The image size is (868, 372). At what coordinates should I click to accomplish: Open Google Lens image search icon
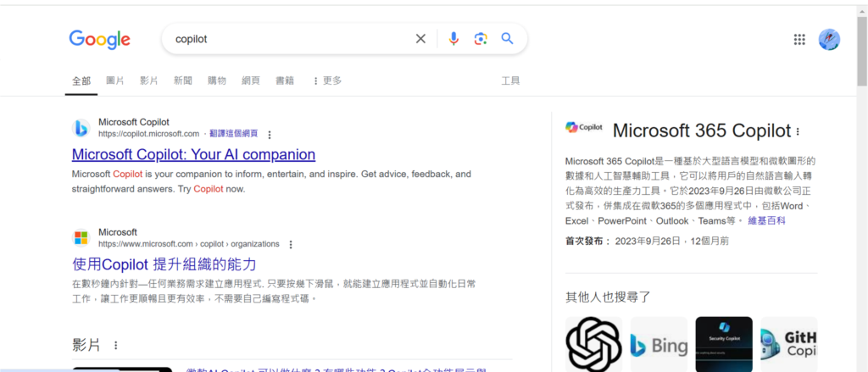481,39
